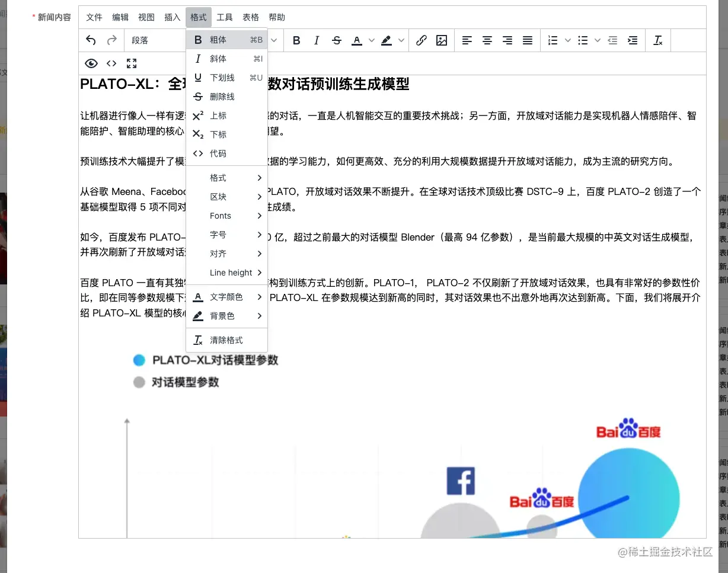Enter fullscreen with the expand icon
The image size is (728, 573).
(132, 63)
